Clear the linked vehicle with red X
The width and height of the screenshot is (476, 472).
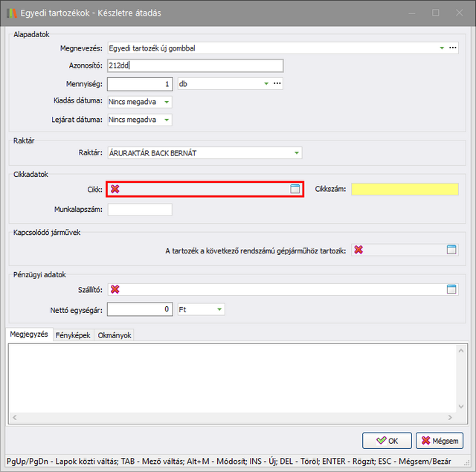tap(358, 250)
